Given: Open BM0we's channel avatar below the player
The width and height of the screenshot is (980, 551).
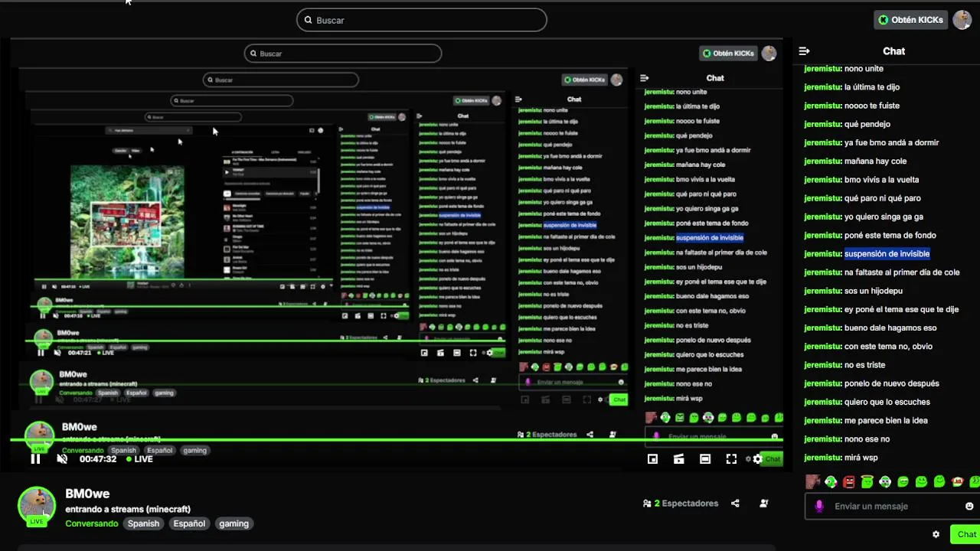Looking at the screenshot, I should pos(37,507).
